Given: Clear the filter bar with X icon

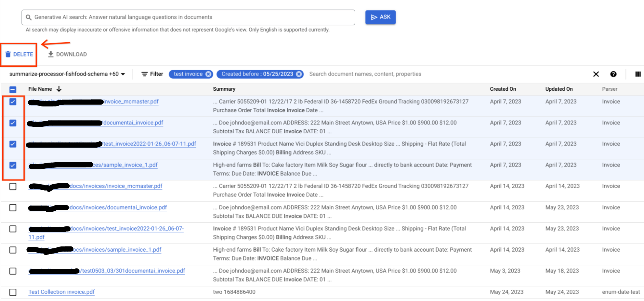Looking at the screenshot, I should (596, 74).
